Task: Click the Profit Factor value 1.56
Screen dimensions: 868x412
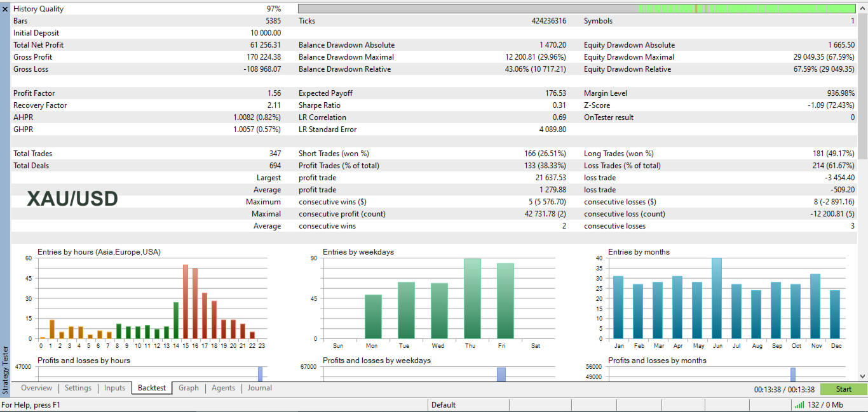Action: pyautogui.click(x=275, y=93)
